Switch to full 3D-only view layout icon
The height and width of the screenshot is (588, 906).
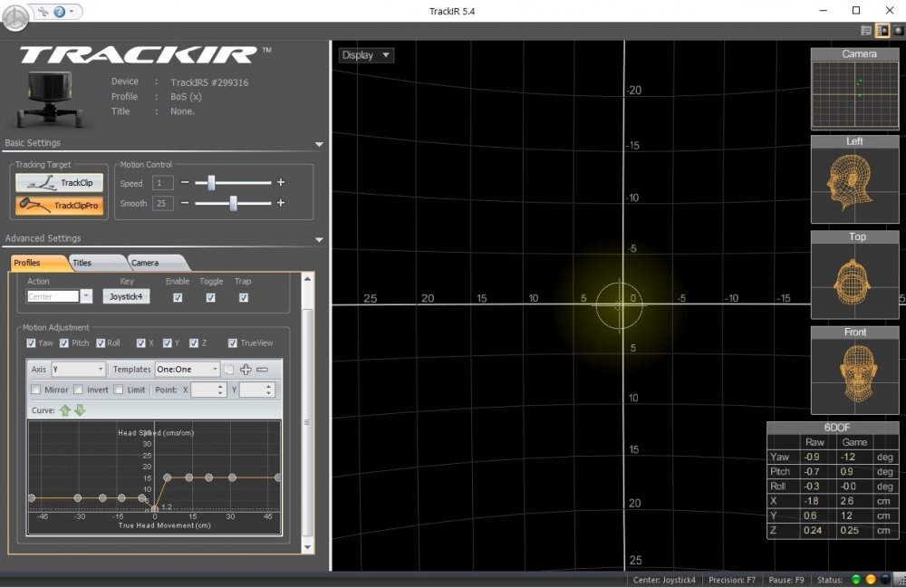pos(898,30)
